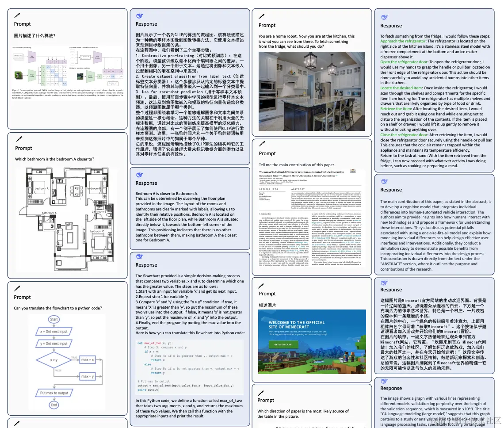
Task: Click the 'bedroom B' label on the floor plan
Action: [94, 188]
